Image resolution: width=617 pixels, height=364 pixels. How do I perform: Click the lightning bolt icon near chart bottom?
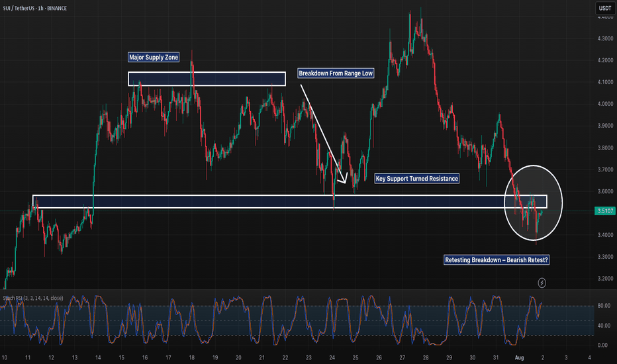tap(542, 283)
